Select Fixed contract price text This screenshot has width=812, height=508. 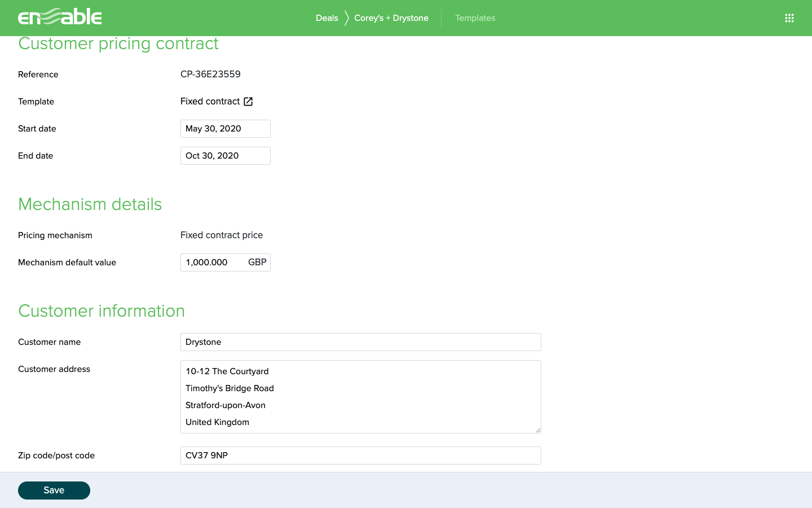point(222,235)
